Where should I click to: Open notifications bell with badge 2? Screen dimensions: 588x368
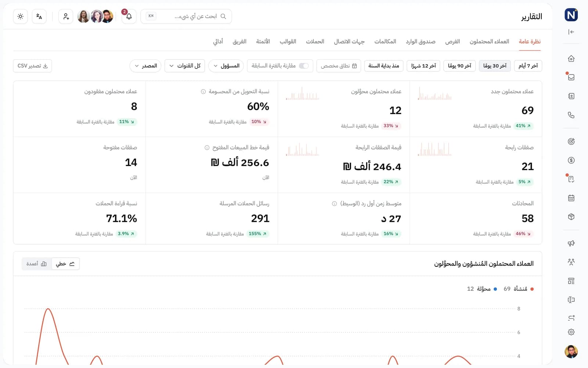coord(129,17)
